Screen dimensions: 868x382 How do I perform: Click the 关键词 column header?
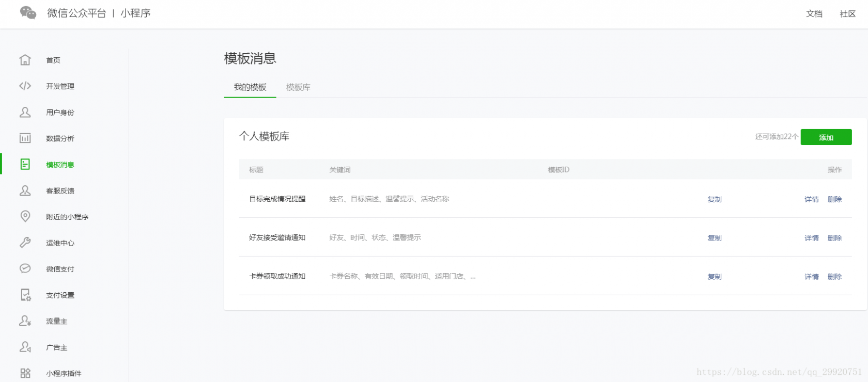click(340, 170)
